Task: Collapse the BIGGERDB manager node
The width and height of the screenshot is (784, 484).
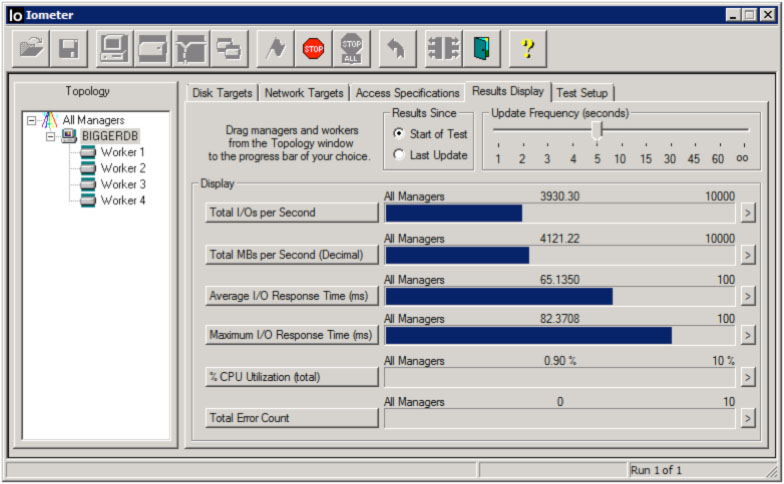Action: pyautogui.click(x=50, y=136)
